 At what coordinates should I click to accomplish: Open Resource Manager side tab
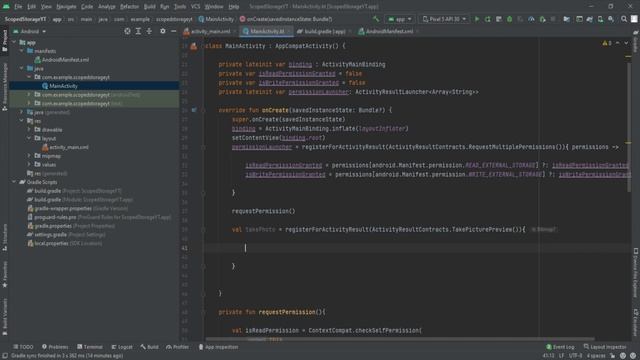click(x=4, y=87)
